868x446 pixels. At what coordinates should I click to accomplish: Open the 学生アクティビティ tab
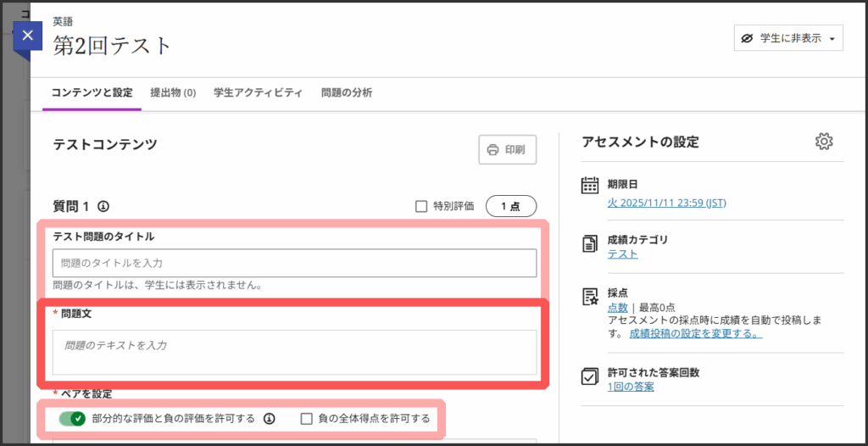258,92
